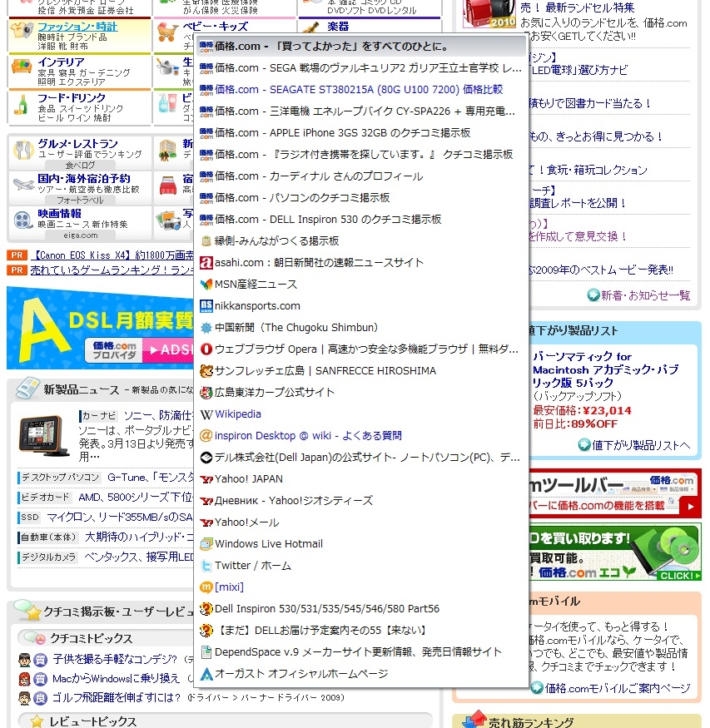
Task: Select Dell Inspiron 530/531 Part56 thread entry
Action: 361,609
